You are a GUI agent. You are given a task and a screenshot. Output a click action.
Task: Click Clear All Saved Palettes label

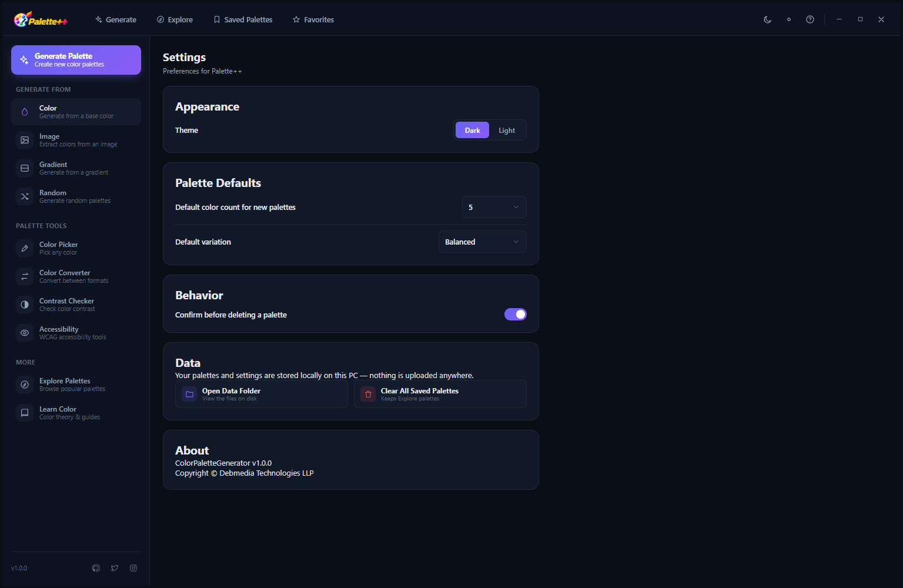pyautogui.click(x=420, y=391)
